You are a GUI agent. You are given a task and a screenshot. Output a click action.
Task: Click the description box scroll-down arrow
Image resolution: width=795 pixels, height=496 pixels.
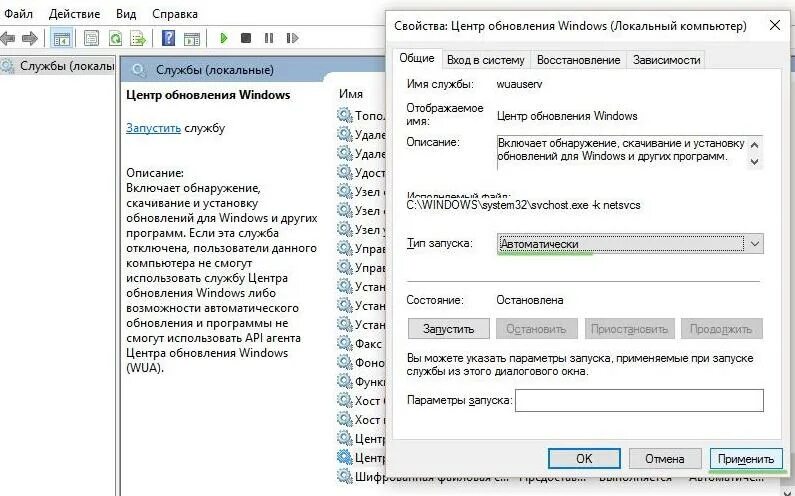(x=754, y=161)
